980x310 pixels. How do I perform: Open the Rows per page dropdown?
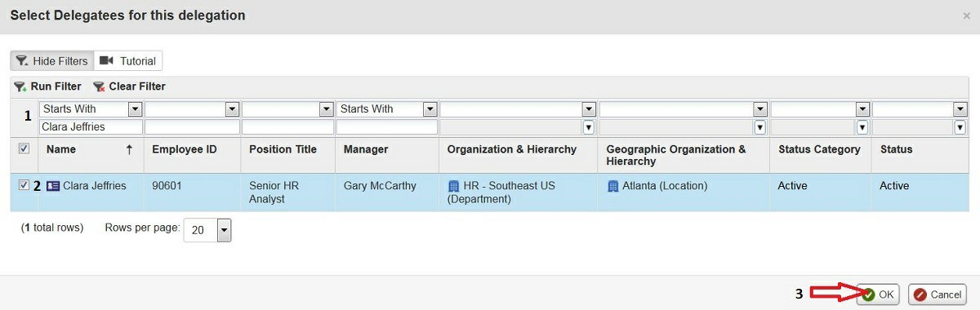tap(225, 231)
